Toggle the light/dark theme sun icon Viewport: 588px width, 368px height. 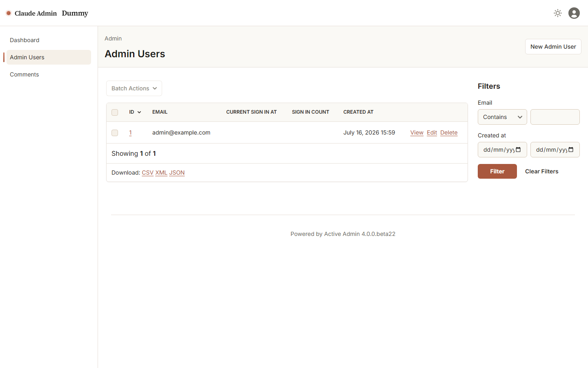point(558,13)
